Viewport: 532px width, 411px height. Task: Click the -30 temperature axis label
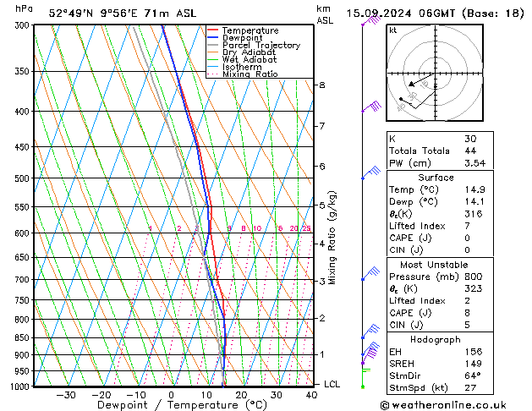tap(65, 396)
